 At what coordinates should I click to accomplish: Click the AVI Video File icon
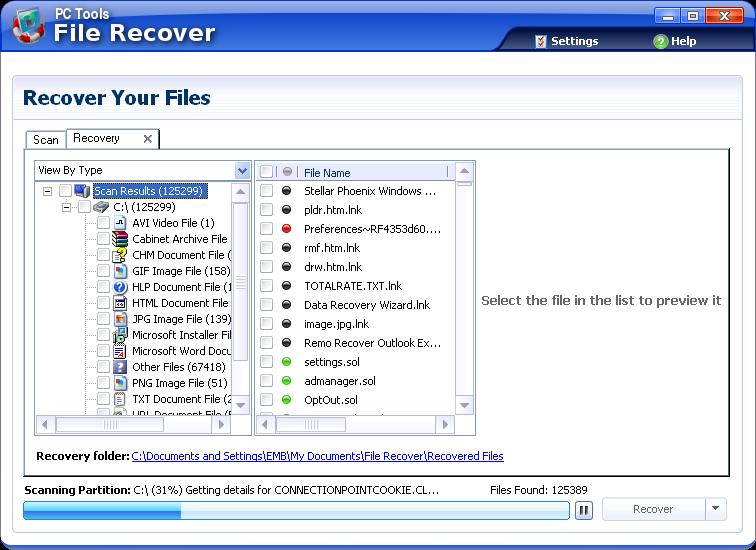pos(120,223)
